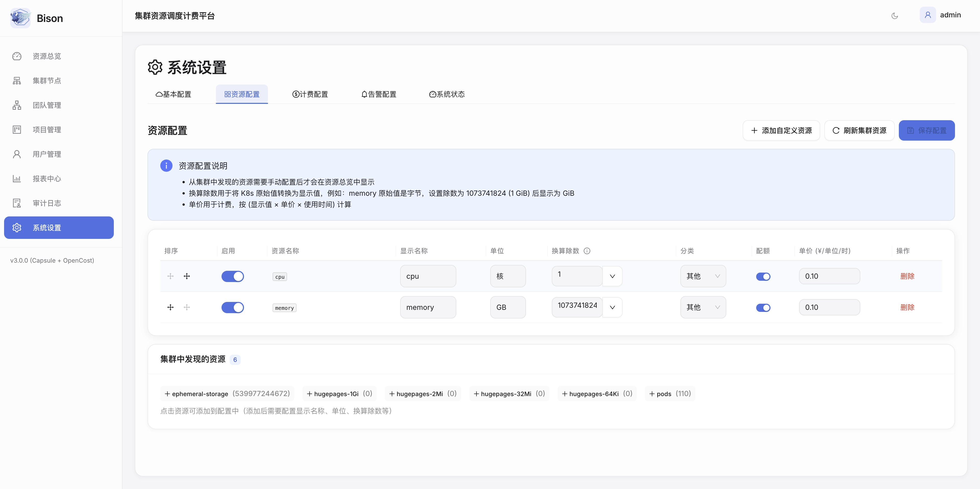Toggle dark mode with the moon icon
The image size is (980, 489).
(895, 16)
